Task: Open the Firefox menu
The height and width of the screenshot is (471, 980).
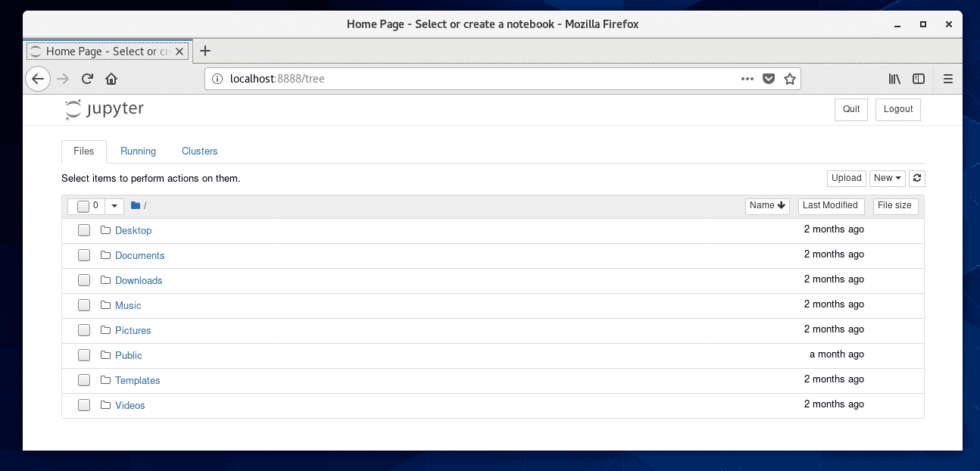Action: 947,78
